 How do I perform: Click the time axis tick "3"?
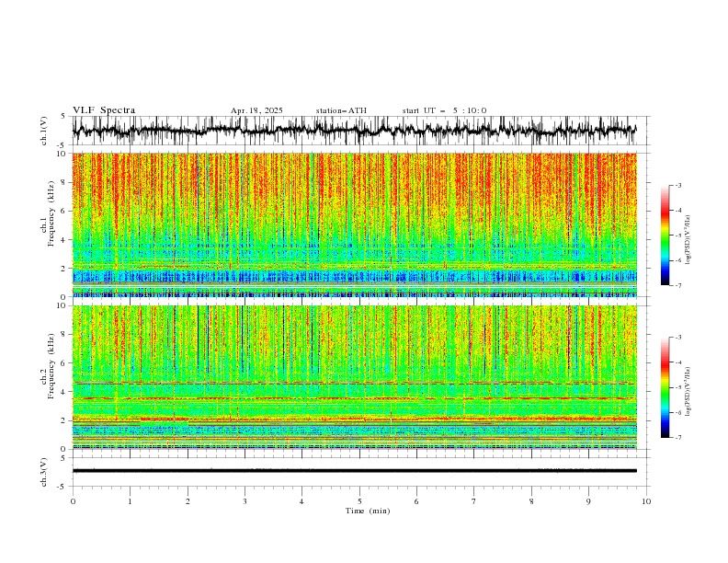pos(245,501)
